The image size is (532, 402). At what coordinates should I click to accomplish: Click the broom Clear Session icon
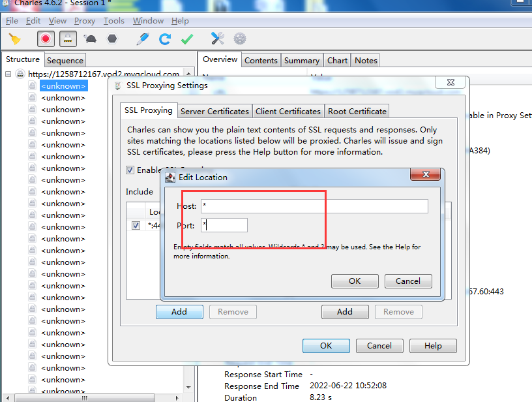tap(14, 39)
